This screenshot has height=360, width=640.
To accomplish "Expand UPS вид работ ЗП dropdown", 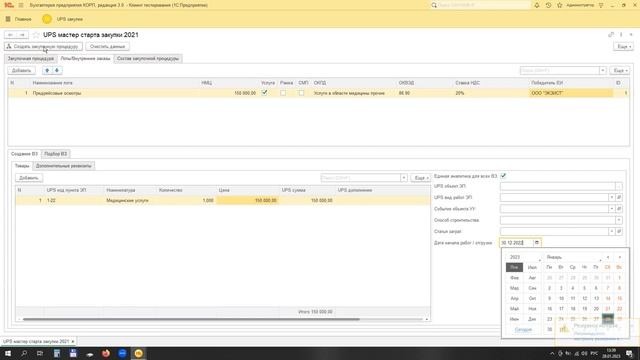I will pyautogui.click(x=611, y=197).
